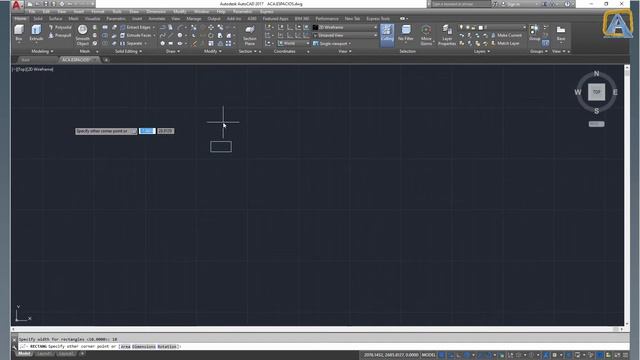Select the Area option in command line
Screen dimensions: 640x360
click(126, 347)
